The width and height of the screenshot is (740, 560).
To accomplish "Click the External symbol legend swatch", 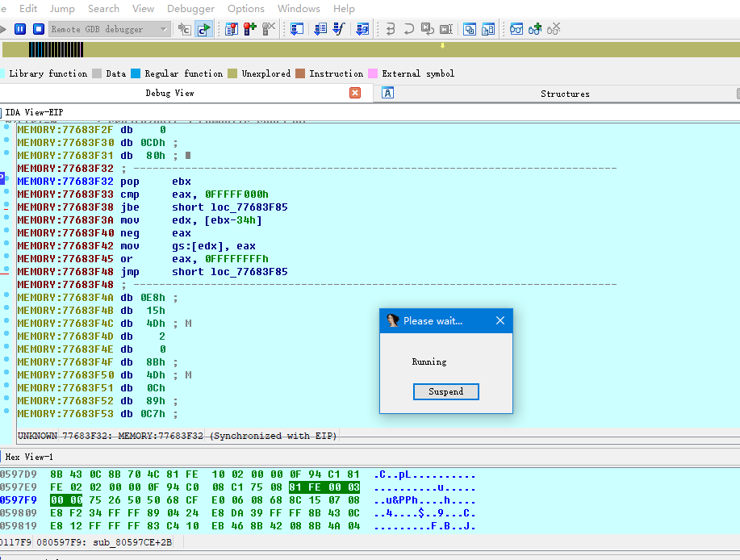I will 373,73.
